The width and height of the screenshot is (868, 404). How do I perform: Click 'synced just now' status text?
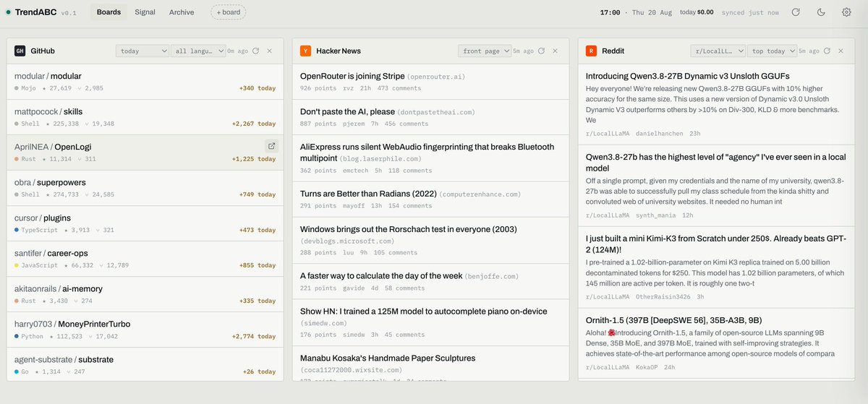749,12
